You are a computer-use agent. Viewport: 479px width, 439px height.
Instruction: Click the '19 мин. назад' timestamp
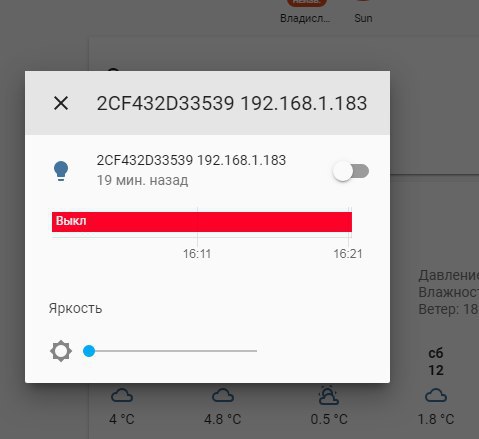[142, 180]
